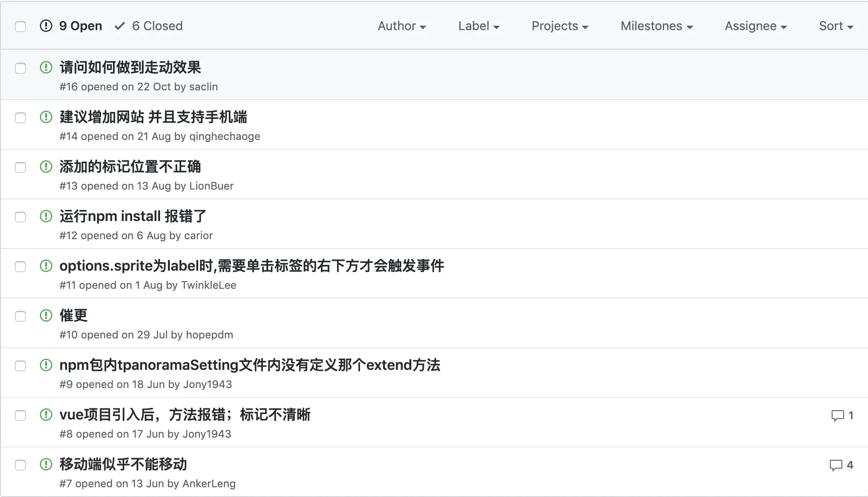Click the open-issue icon for issue #16
This screenshot has width=868, height=497.
tap(46, 67)
